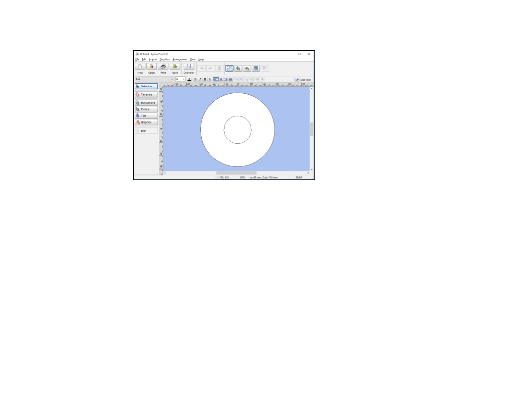
Task: Click the Redo arrow icon
Action: [x=210, y=68]
